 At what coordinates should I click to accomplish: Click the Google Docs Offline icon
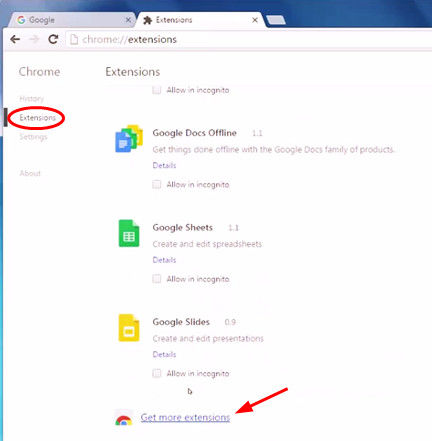(x=129, y=138)
